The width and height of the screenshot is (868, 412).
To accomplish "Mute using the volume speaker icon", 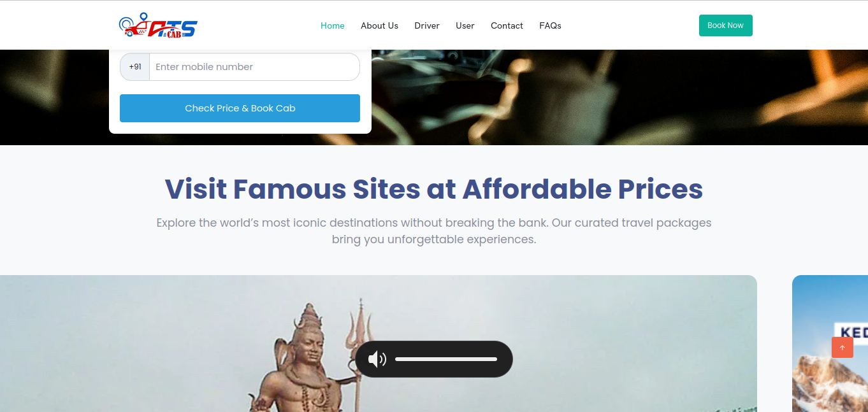I will click(377, 359).
